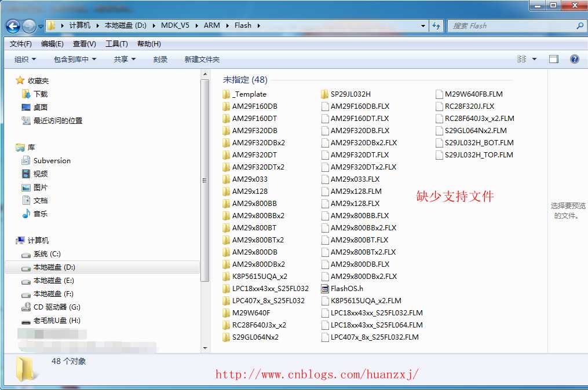Click navigation pane scrollbar up arrow

(204, 74)
